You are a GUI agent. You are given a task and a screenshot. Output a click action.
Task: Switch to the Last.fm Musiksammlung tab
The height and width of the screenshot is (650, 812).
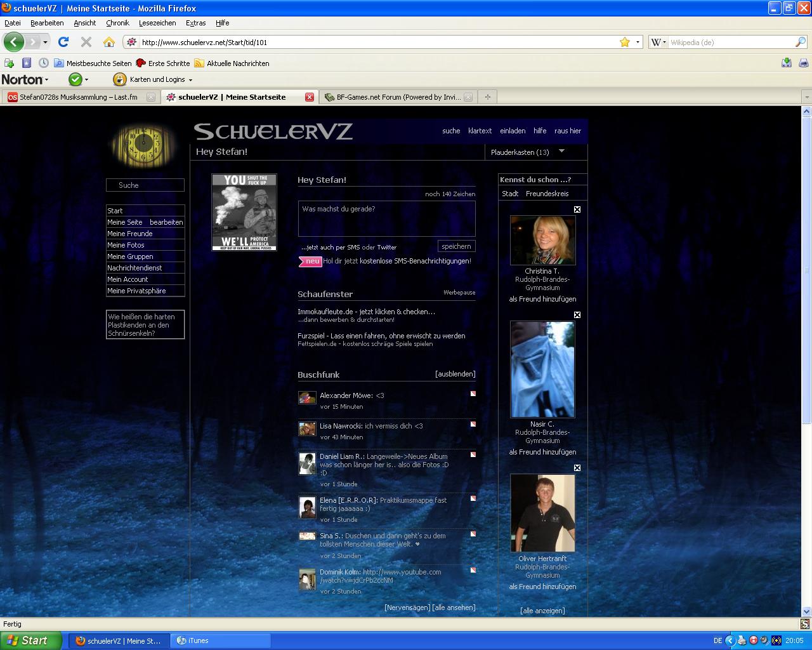pos(79,97)
